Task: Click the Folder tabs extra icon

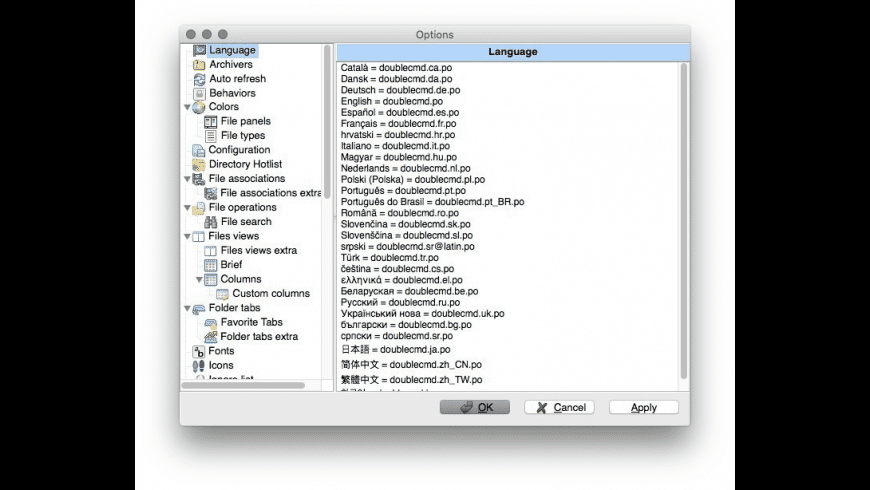Action: click(211, 337)
